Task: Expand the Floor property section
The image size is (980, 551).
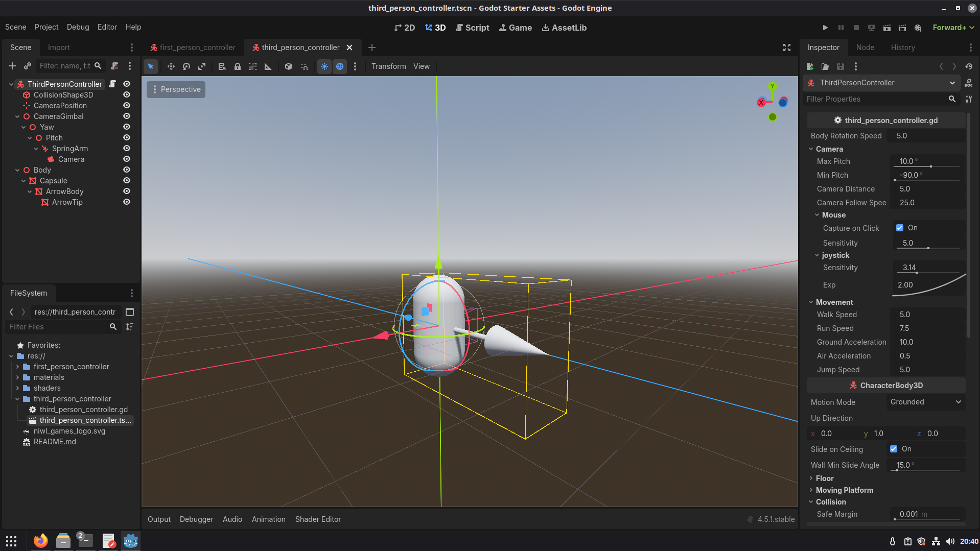Action: point(824,478)
